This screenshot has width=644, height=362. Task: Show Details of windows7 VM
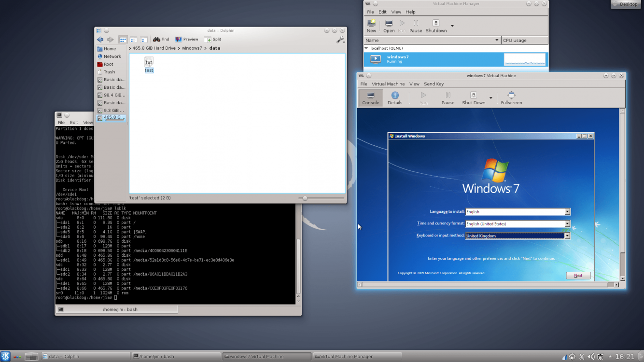click(x=395, y=98)
